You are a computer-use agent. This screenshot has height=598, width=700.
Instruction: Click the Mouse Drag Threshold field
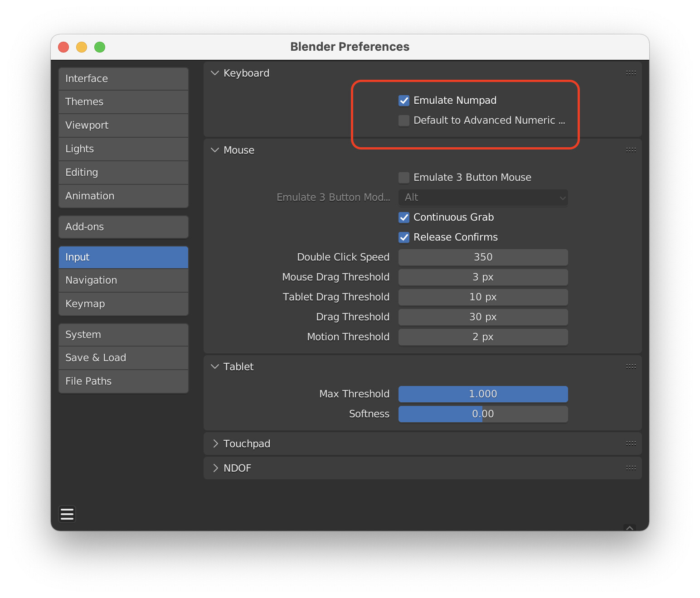483,277
